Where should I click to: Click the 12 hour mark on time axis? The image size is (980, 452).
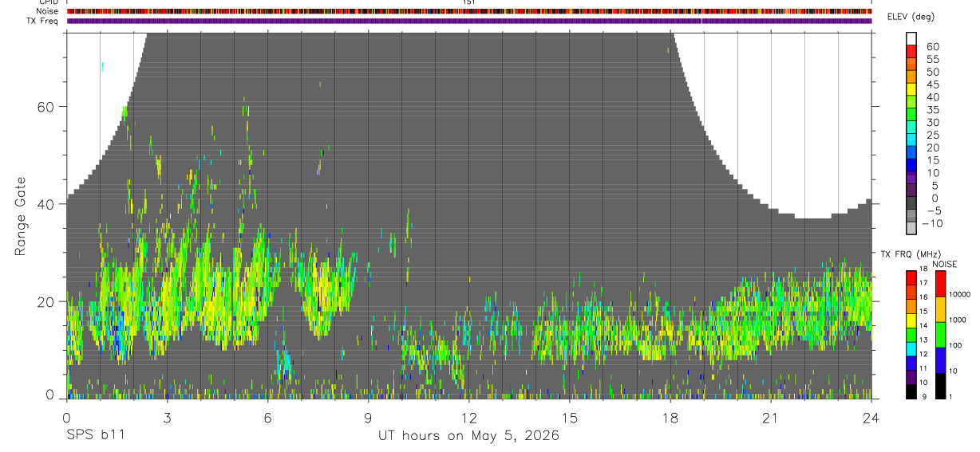468,418
